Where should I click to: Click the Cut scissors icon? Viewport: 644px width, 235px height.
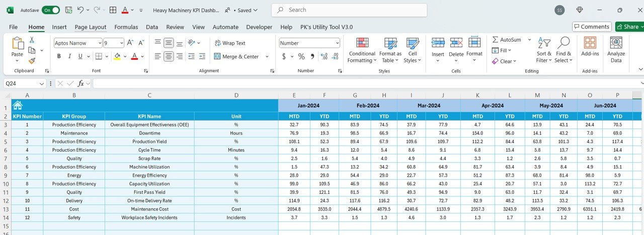(32, 40)
